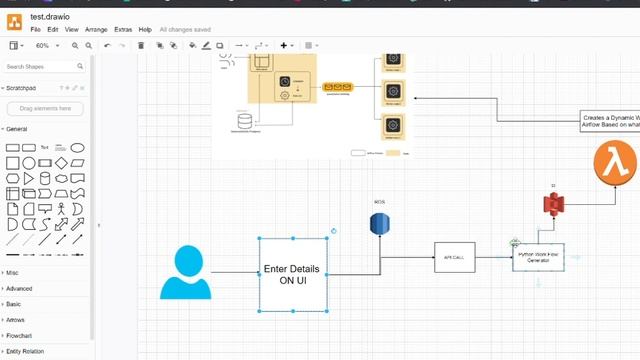Open the 60% zoom level dropdown
Screen dimensions: 640x360
tap(47, 46)
